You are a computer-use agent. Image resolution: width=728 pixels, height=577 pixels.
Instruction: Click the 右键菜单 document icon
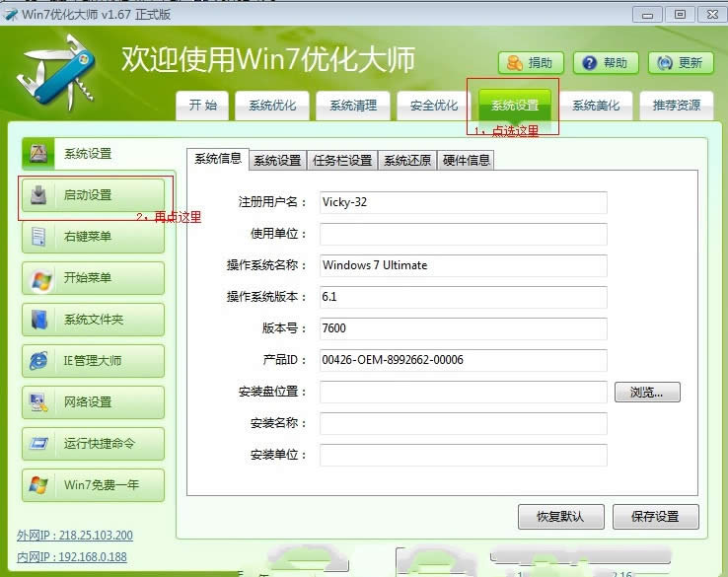38,236
